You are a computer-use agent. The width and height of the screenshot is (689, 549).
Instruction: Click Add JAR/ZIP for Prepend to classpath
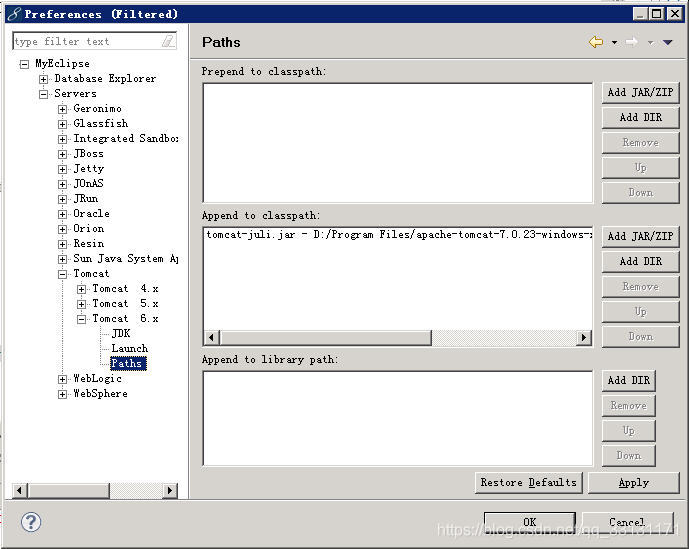click(x=640, y=92)
